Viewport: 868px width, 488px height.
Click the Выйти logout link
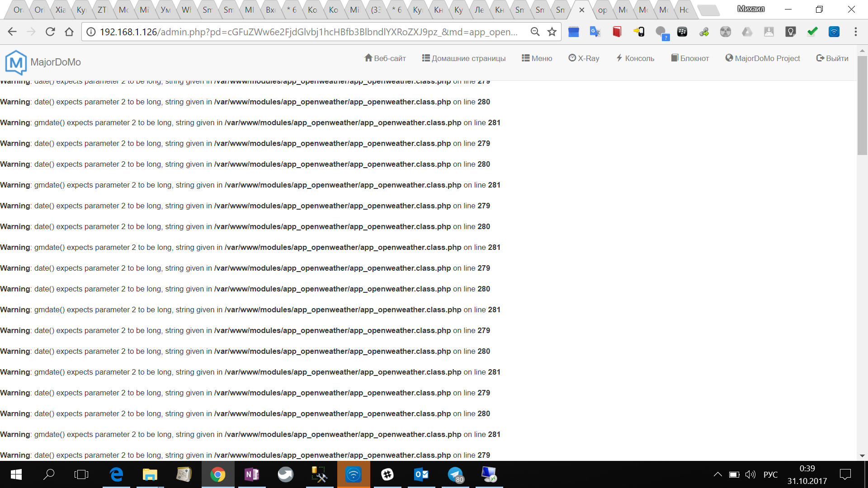point(832,58)
